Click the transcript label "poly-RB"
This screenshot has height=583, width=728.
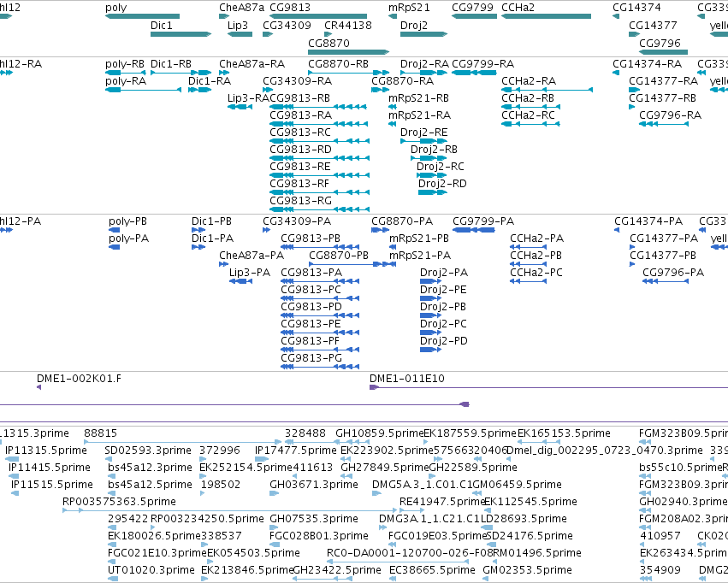click(x=125, y=64)
